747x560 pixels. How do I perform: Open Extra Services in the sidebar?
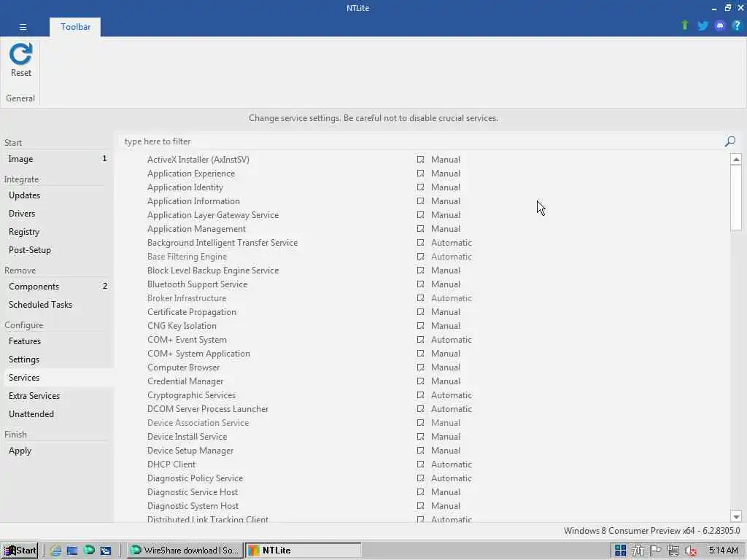[x=57, y=396]
